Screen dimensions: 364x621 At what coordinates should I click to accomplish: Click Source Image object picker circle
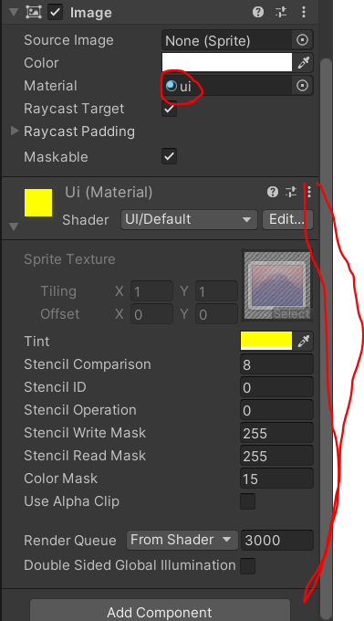point(302,40)
